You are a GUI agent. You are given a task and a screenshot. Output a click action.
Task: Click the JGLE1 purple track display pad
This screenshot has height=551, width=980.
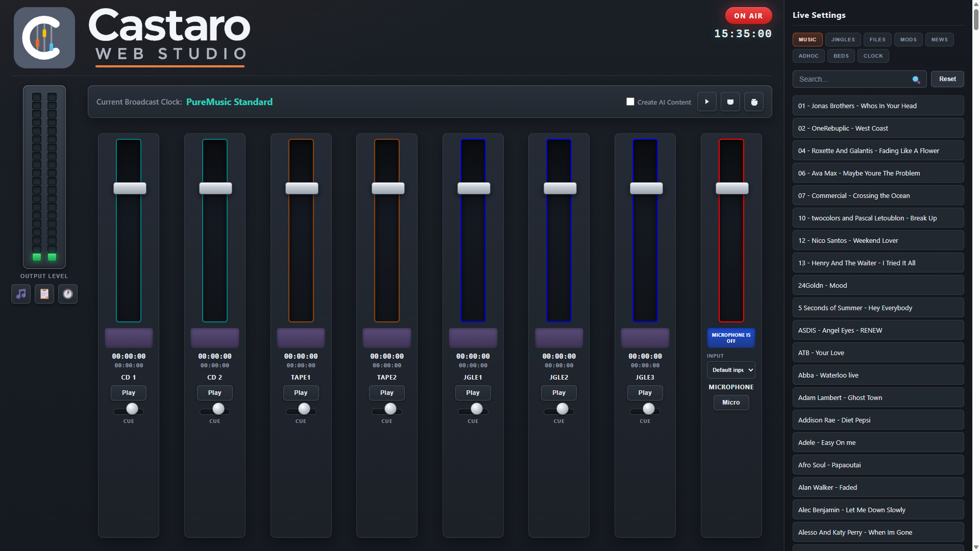(x=473, y=338)
